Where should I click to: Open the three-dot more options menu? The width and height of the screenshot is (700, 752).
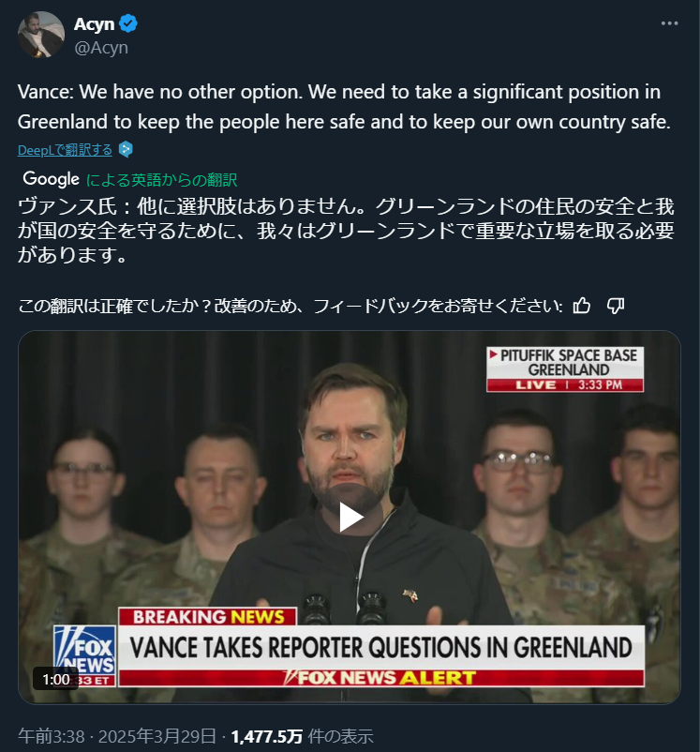tap(669, 23)
